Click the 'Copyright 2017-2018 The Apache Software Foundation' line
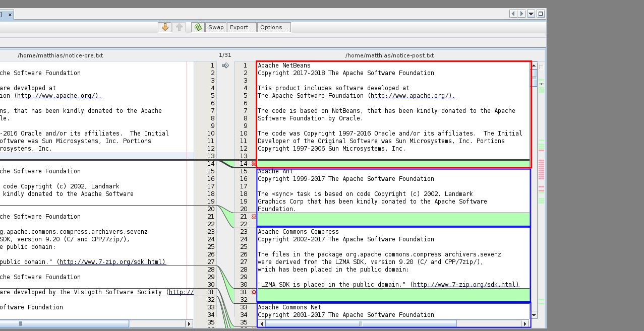Image resolution: width=644 pixels, height=331 pixels. (x=345, y=73)
